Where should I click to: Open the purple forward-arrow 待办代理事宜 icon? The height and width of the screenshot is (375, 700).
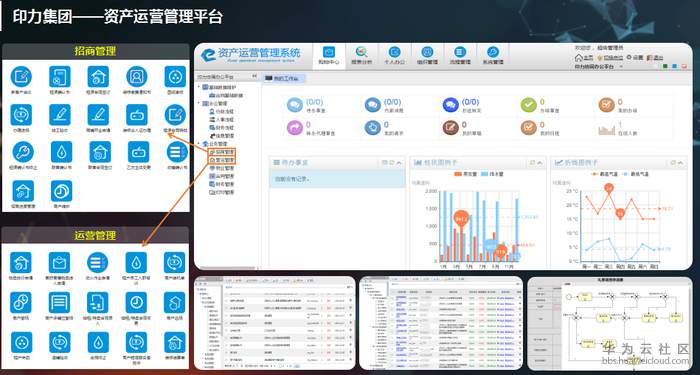point(295,128)
